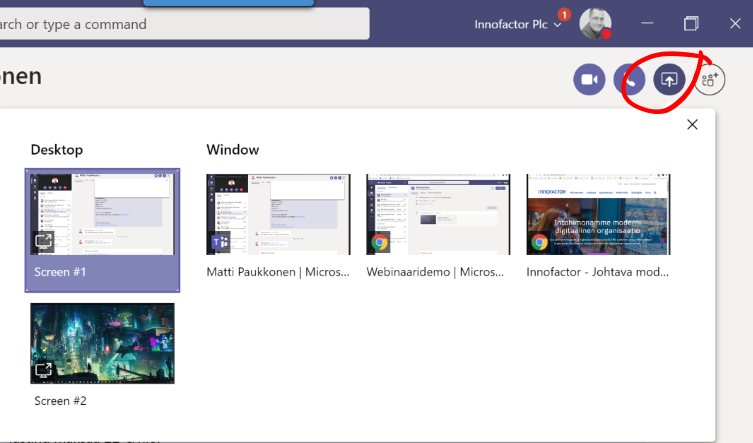Click the monitor icon on Screen #2

coord(44,370)
